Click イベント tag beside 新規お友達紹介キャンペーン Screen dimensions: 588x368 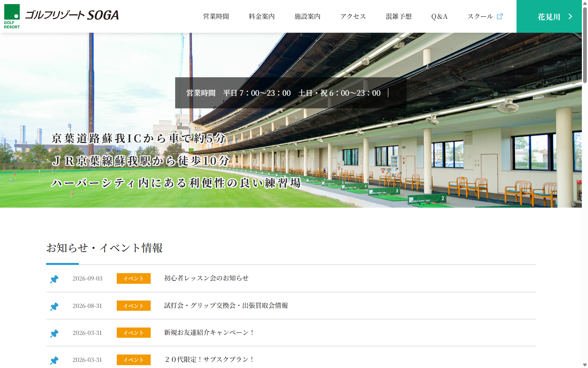pyautogui.click(x=134, y=333)
